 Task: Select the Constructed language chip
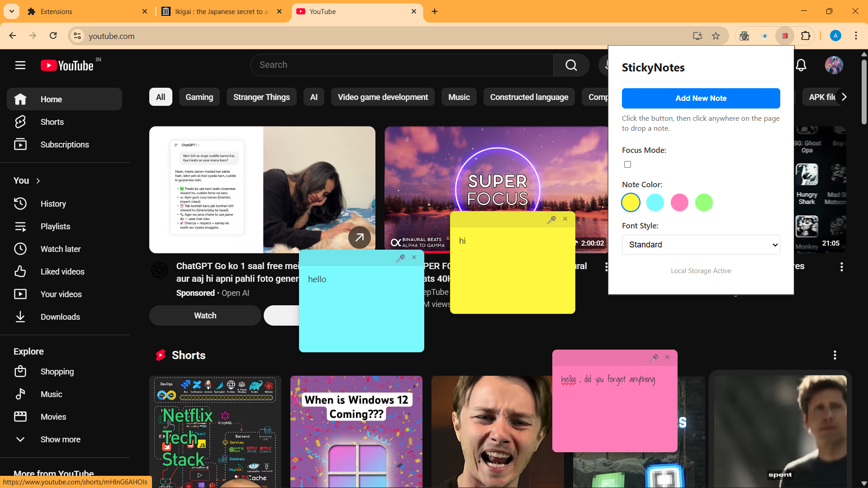[x=529, y=97]
